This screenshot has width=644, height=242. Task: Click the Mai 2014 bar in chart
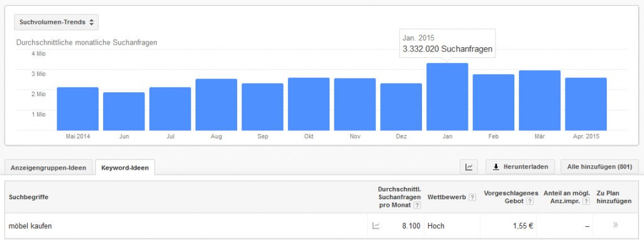77,109
